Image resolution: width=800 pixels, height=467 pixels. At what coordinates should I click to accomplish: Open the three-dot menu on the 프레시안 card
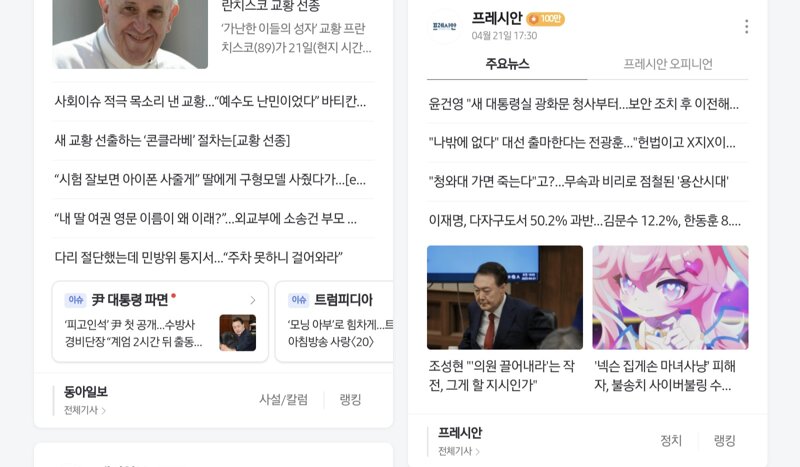[x=746, y=27]
